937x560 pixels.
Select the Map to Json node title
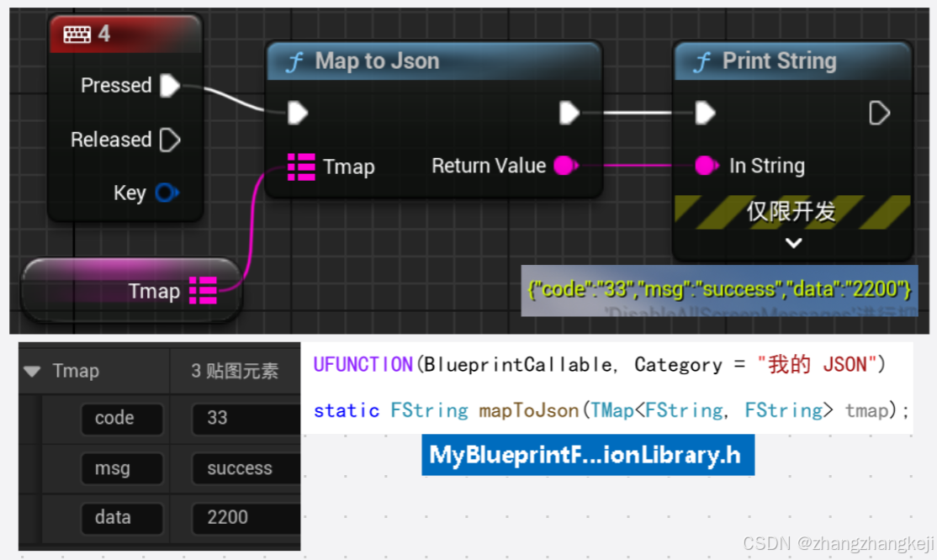tap(377, 61)
